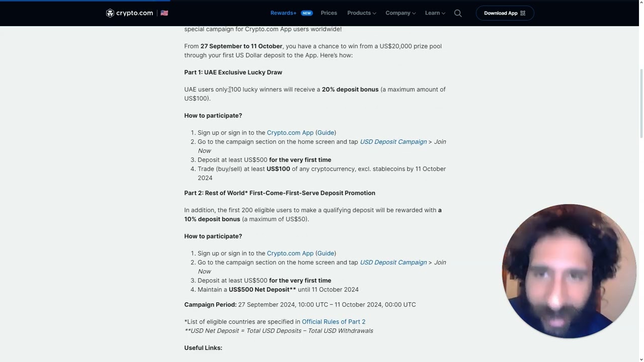
Task: Click 'US$500 Net Deposit**' text
Action: pyautogui.click(x=262, y=290)
